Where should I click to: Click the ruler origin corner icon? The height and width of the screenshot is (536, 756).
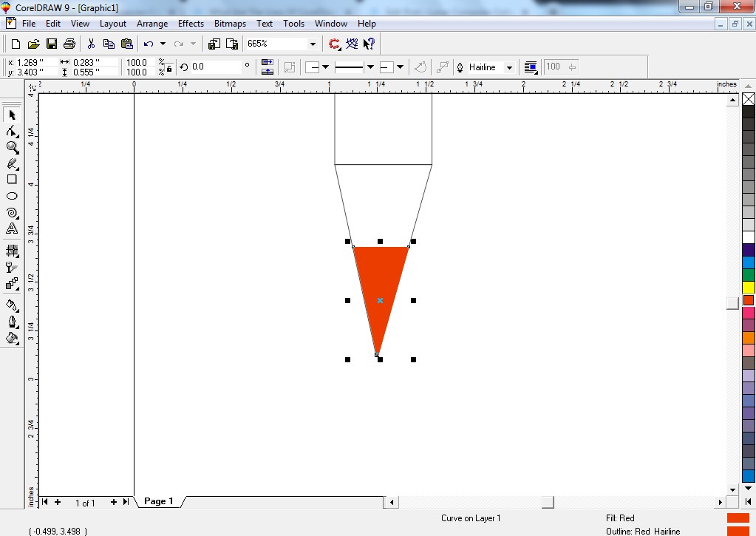pyautogui.click(x=32, y=86)
